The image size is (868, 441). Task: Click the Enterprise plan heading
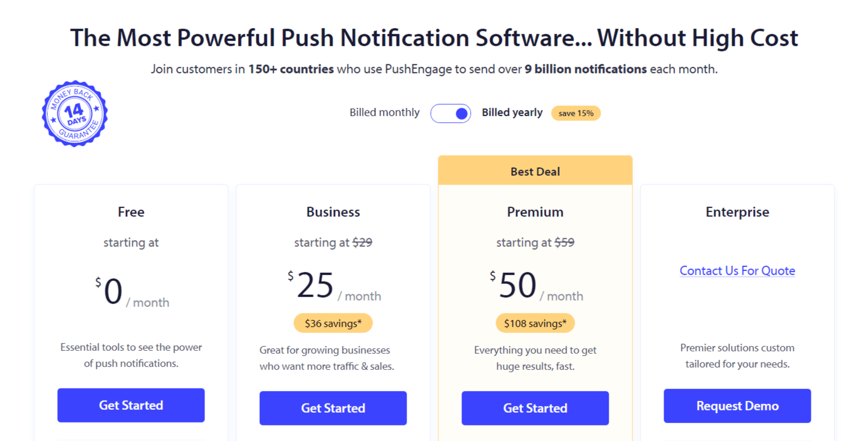(x=737, y=212)
